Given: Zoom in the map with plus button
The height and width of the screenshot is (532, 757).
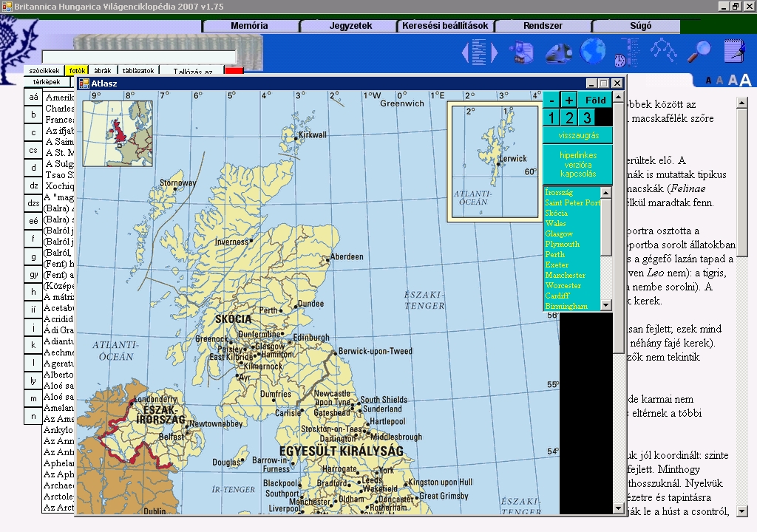Looking at the screenshot, I should (x=569, y=100).
